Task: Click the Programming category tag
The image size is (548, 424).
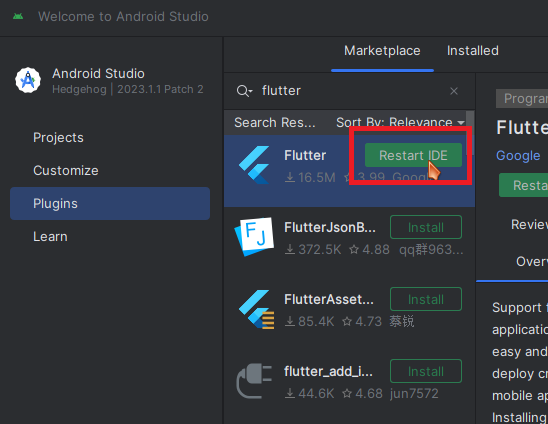Action: (522, 99)
